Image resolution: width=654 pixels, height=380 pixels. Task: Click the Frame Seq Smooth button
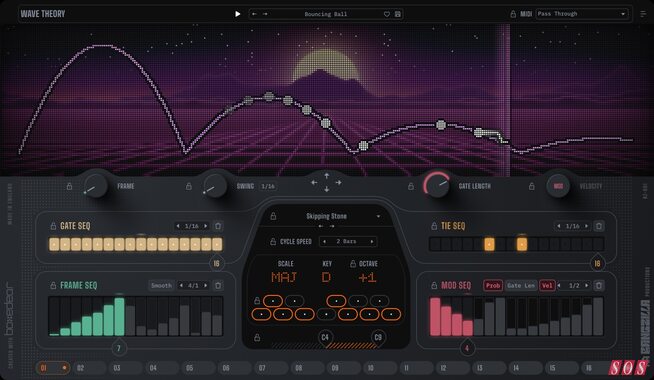pos(161,286)
